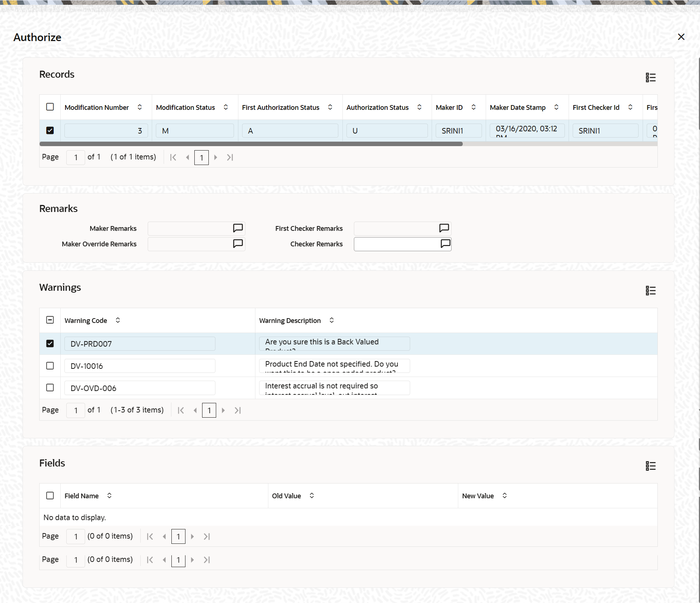Select page 1 button in Fields upper pager

(x=178, y=536)
